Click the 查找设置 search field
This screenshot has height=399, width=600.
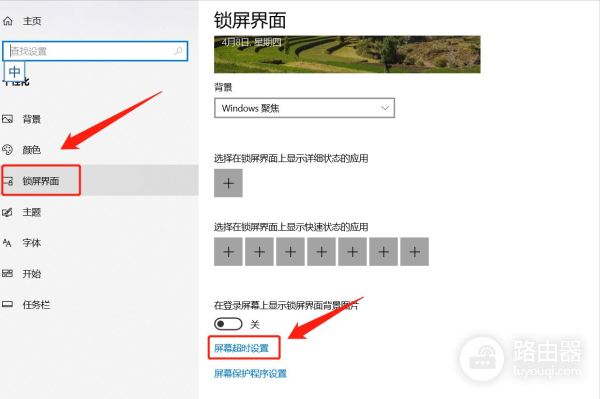(x=95, y=51)
